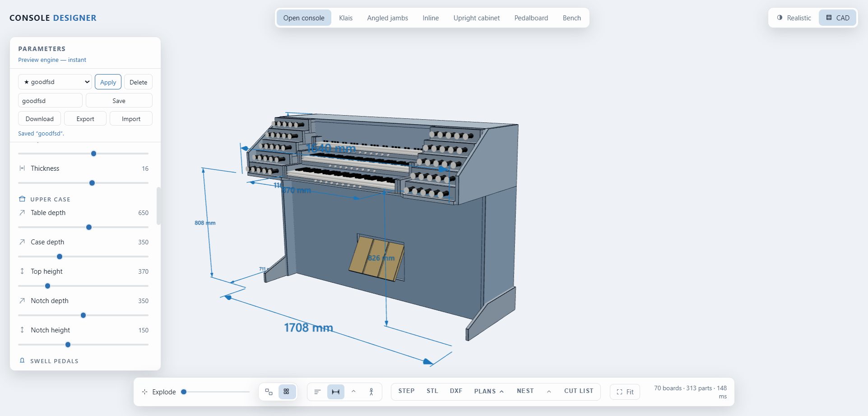Select the Open console tab

pyautogui.click(x=304, y=18)
